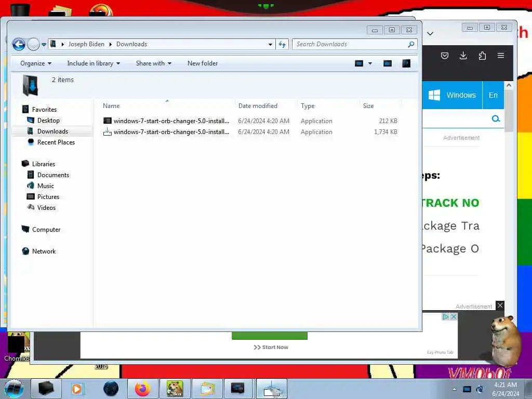Open the Music library
This screenshot has width=532, height=399.
click(x=46, y=186)
